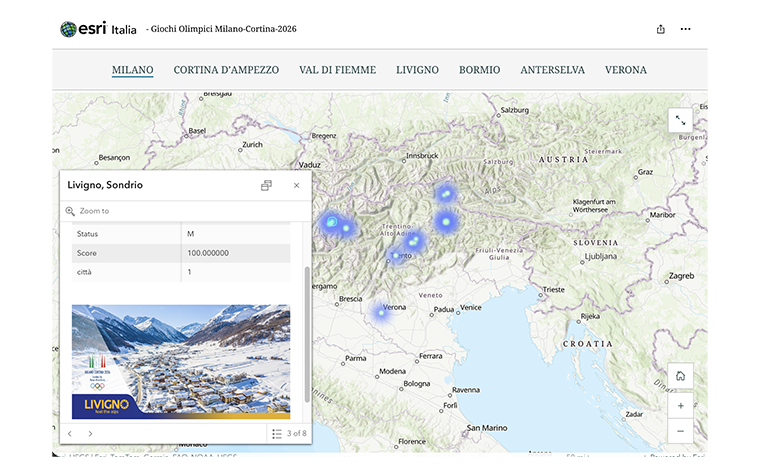
Task: Click the home default extent button
Action: 680,376
